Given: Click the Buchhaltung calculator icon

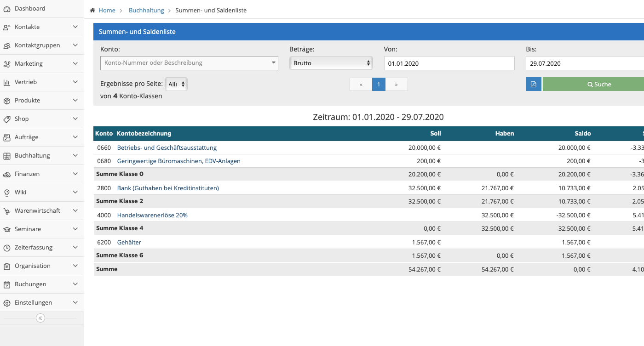Looking at the screenshot, I should click(6, 156).
